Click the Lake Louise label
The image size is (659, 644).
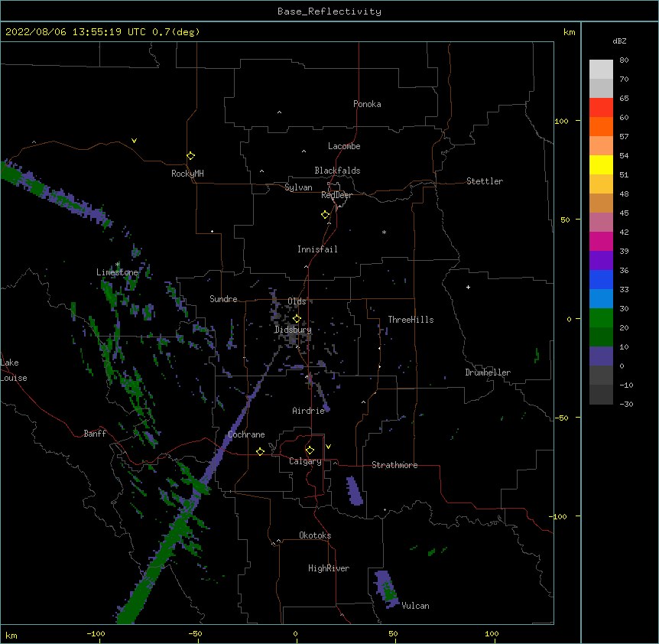tap(14, 370)
